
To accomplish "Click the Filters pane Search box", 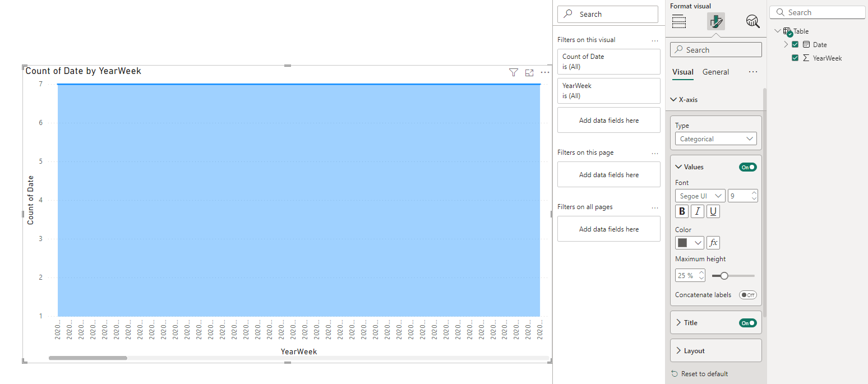I will click(x=608, y=15).
